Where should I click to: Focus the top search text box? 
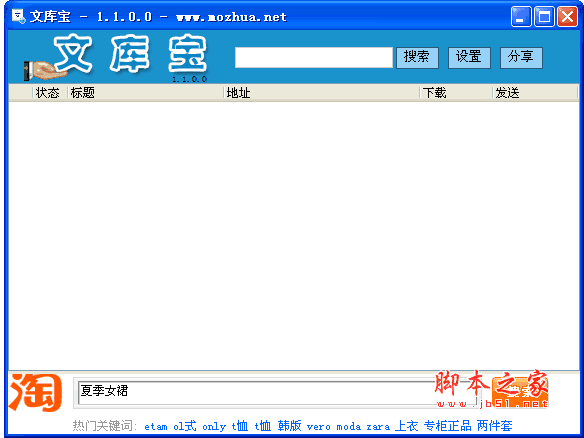click(x=314, y=57)
